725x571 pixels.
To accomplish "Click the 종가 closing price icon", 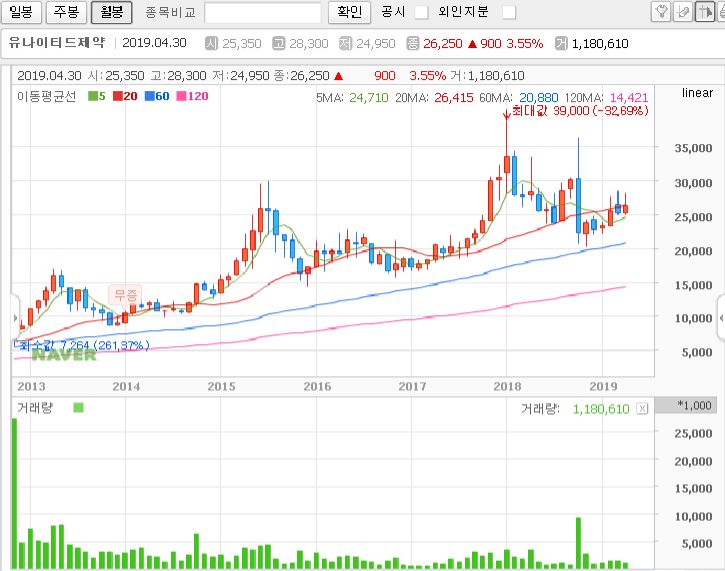I will point(412,43).
